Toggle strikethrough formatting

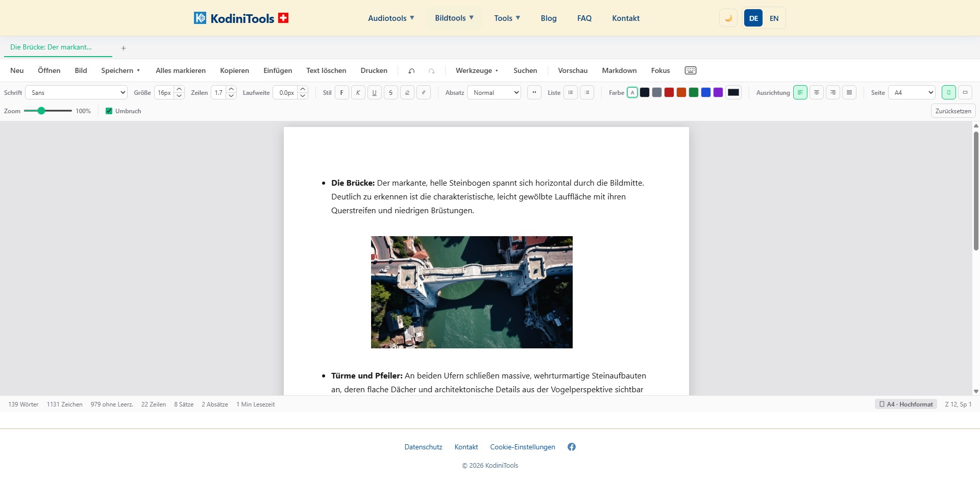click(390, 92)
